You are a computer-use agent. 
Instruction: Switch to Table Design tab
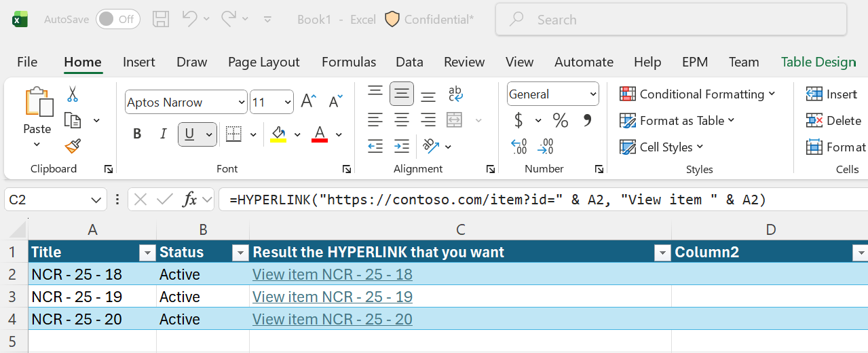pos(818,62)
